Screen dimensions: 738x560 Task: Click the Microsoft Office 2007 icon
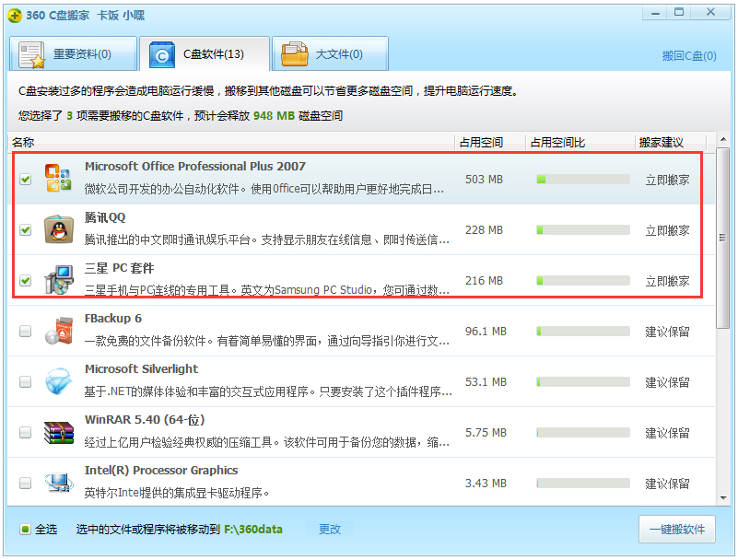click(x=58, y=178)
